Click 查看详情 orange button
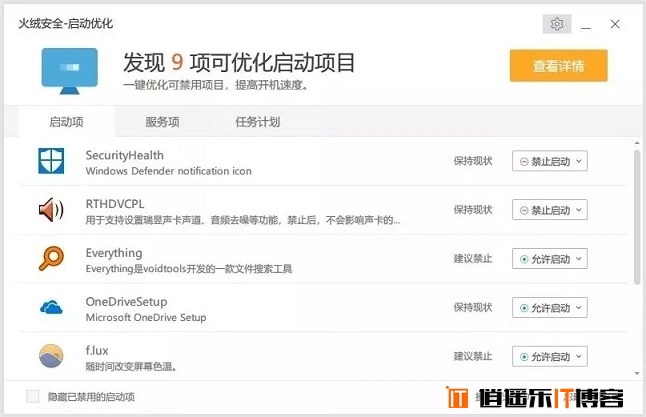The width and height of the screenshot is (646, 417). coord(559,66)
